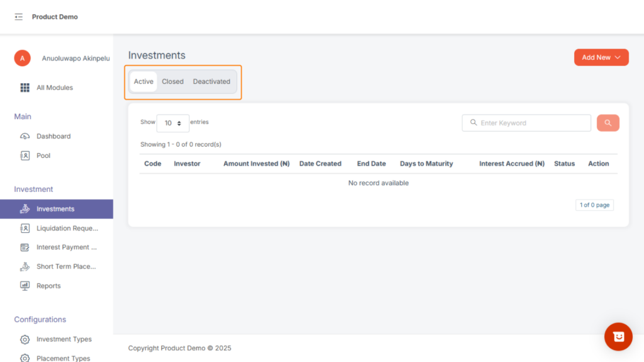Go to Short Term Placements
Viewport: 644px width, 362px height.
(x=65, y=266)
